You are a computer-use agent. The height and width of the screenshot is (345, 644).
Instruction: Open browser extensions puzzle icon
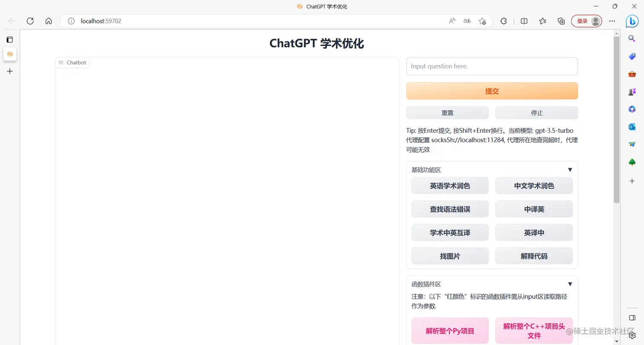pyautogui.click(x=503, y=21)
